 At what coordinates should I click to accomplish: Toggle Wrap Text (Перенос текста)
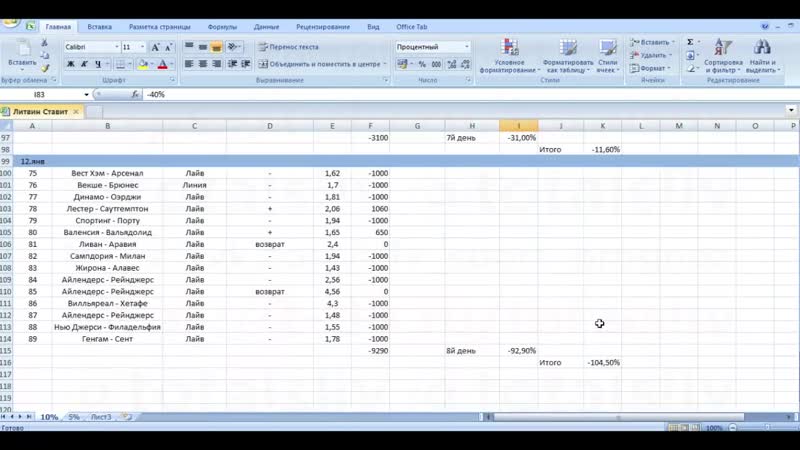click(288, 47)
